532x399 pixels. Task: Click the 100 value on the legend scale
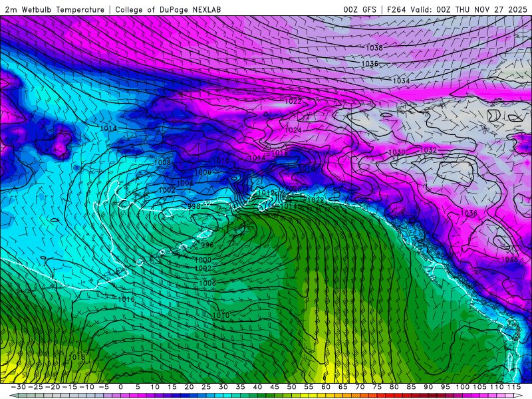pyautogui.click(x=462, y=387)
